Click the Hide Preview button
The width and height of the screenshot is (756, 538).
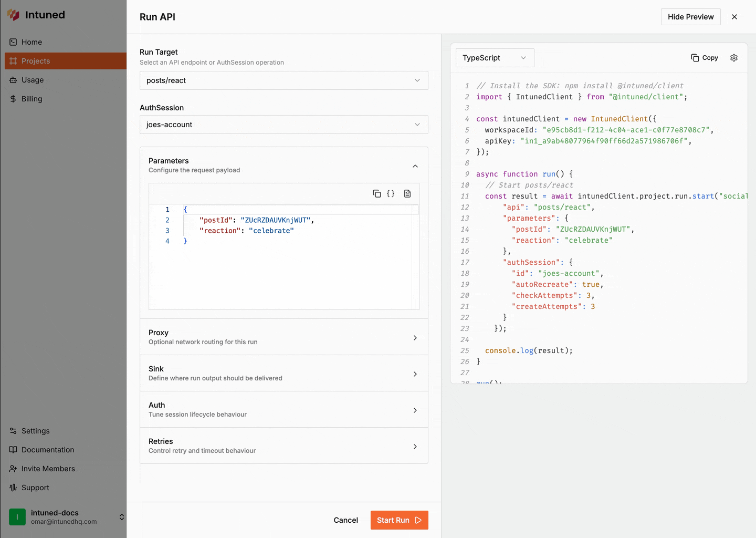tap(691, 17)
